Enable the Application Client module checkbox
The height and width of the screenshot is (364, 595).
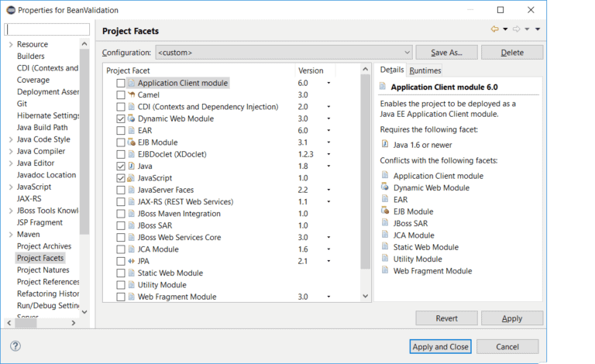(120, 83)
